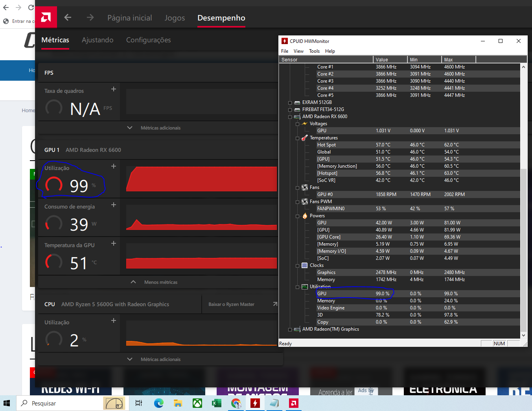Viewport: 532px width, 411px height.
Task: Collapse GPU metrics with Menos métricas
Action: click(154, 282)
